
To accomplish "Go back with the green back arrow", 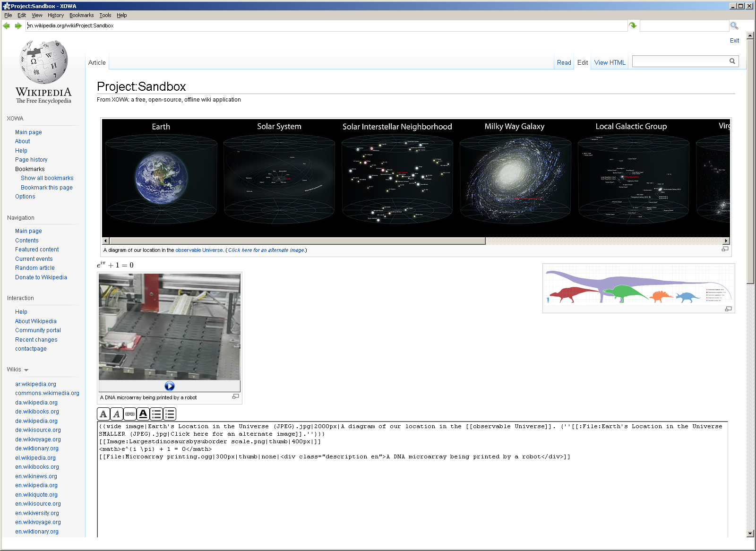I will 7,26.
